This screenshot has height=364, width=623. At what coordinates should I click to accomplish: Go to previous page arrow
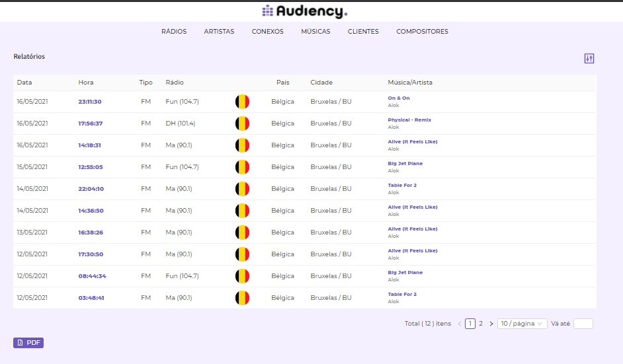tap(460, 324)
